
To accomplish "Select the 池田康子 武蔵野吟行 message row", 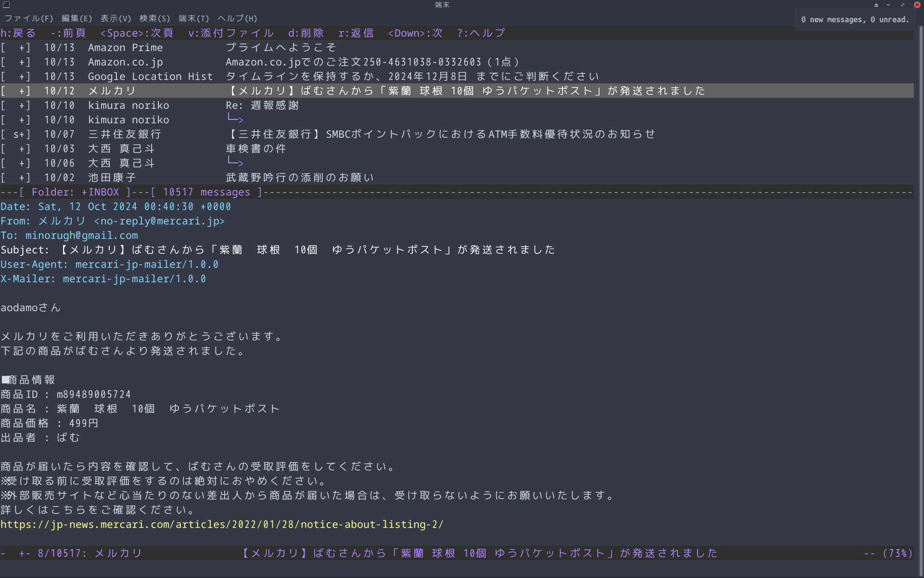I will tap(457, 177).
